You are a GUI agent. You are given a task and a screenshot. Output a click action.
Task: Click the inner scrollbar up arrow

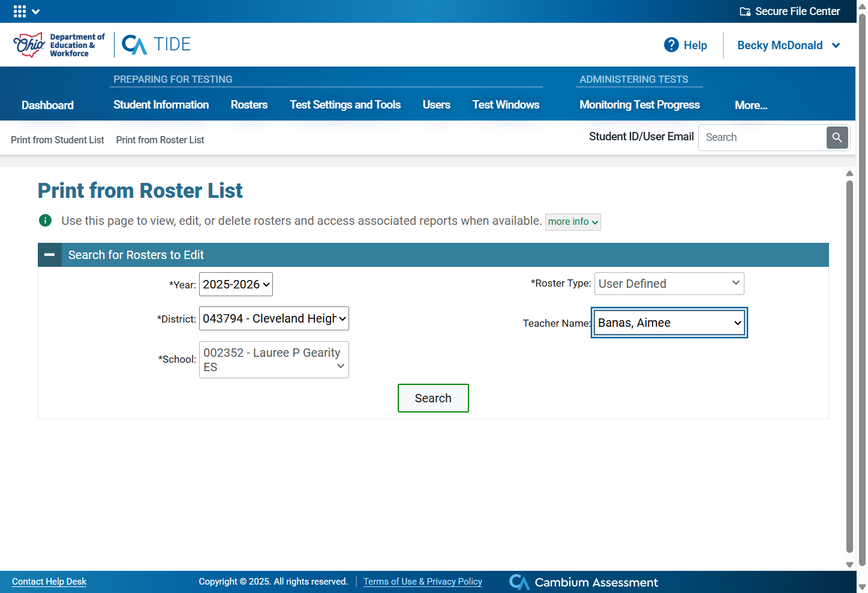[x=849, y=173]
